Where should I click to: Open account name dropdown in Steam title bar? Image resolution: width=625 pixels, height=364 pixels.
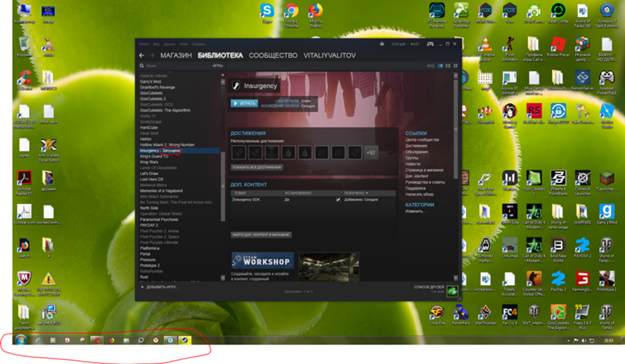click(416, 44)
